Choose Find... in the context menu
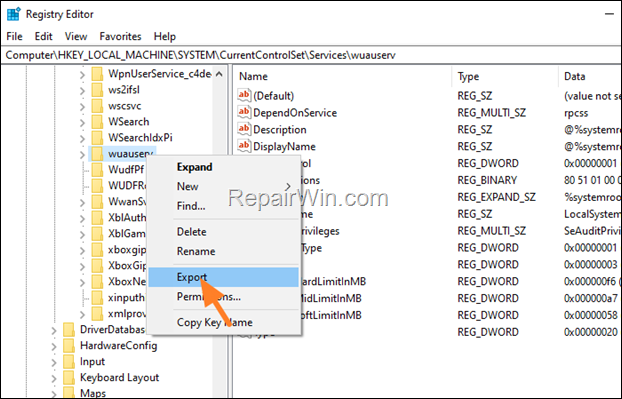The width and height of the screenshot is (622, 399). (224, 206)
